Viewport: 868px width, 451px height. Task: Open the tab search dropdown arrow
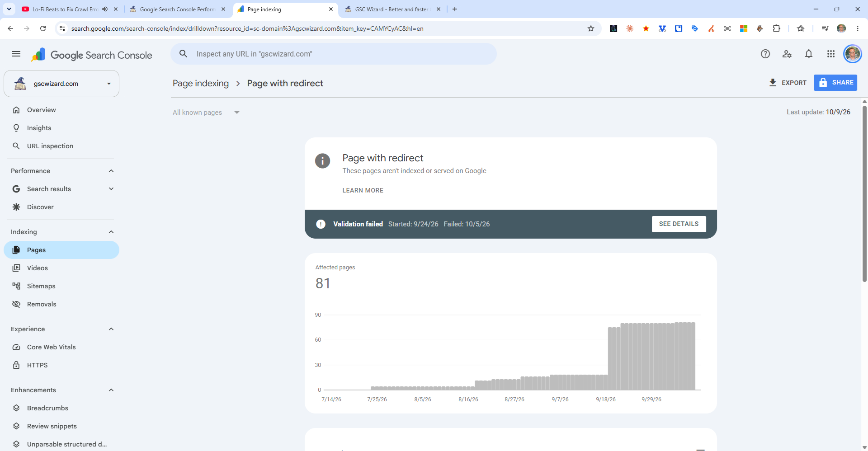[x=9, y=9]
